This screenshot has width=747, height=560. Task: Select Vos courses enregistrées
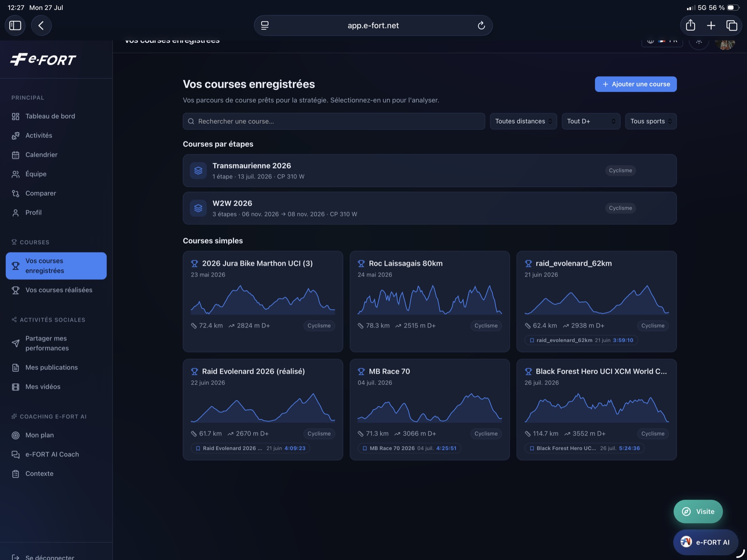[x=56, y=266]
